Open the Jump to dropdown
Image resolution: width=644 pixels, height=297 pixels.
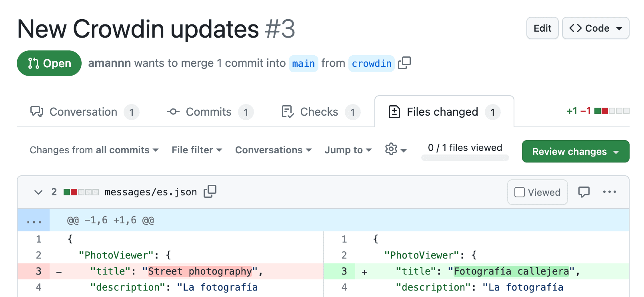point(348,150)
